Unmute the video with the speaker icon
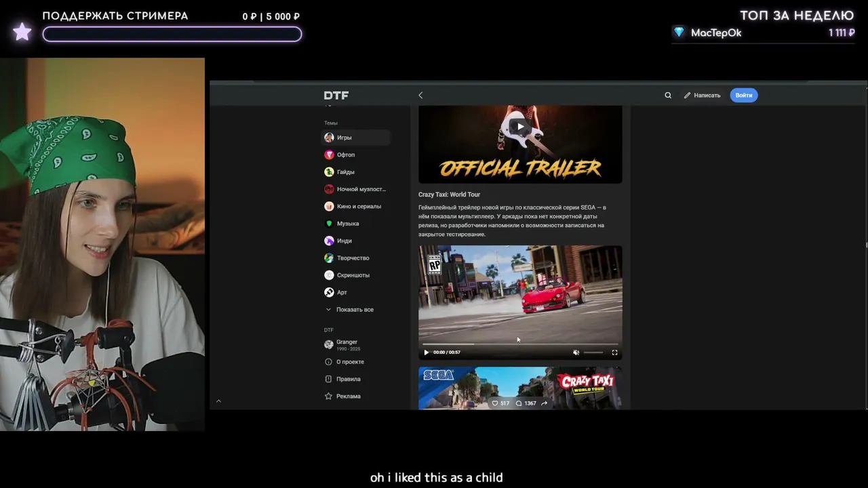 576,352
